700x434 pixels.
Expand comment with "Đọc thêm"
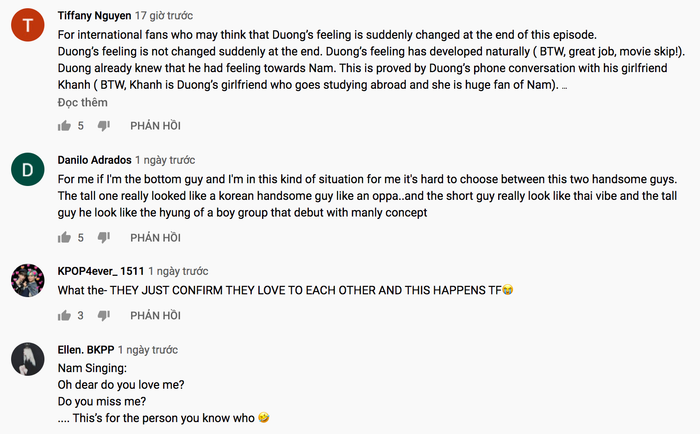(82, 101)
